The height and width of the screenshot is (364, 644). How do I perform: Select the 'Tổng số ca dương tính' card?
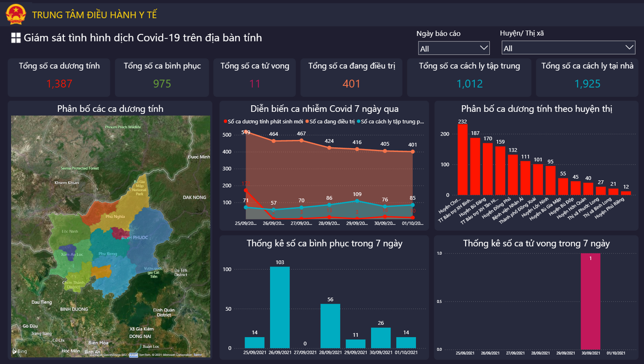coord(59,77)
